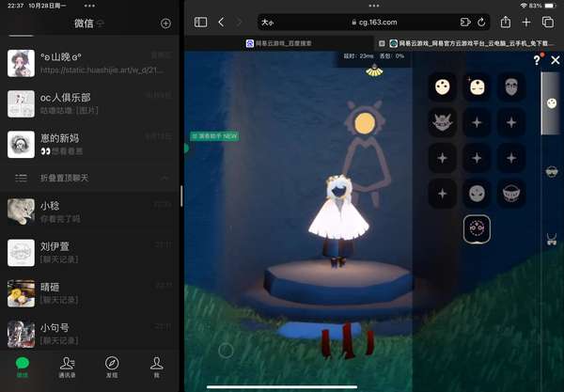This screenshot has height=392, width=564.
Task: Tap the locked slot beside the gray round mask
Action: (x=442, y=194)
